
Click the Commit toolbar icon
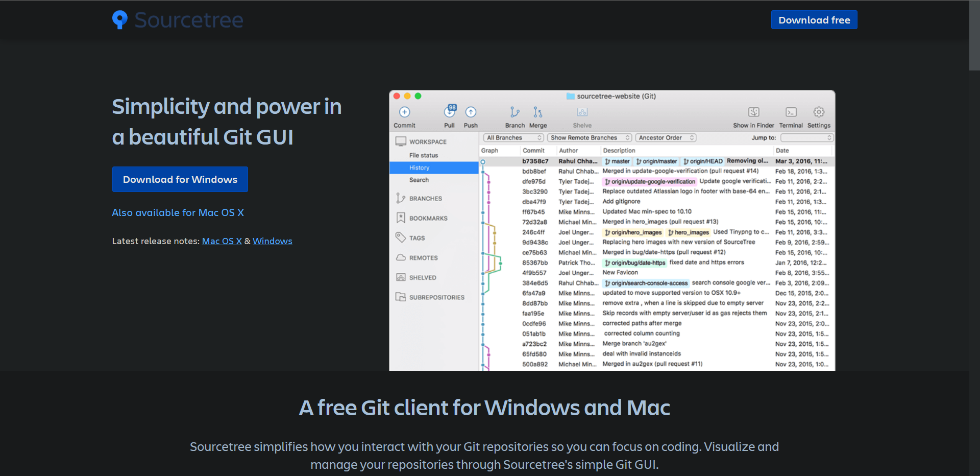(x=404, y=112)
